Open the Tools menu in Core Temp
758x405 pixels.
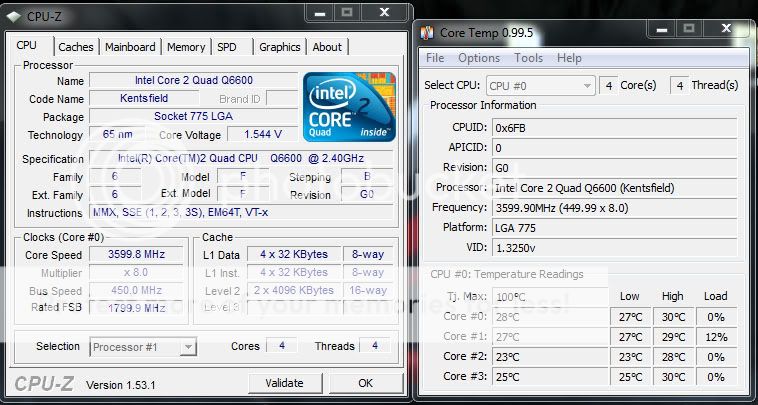coord(528,58)
